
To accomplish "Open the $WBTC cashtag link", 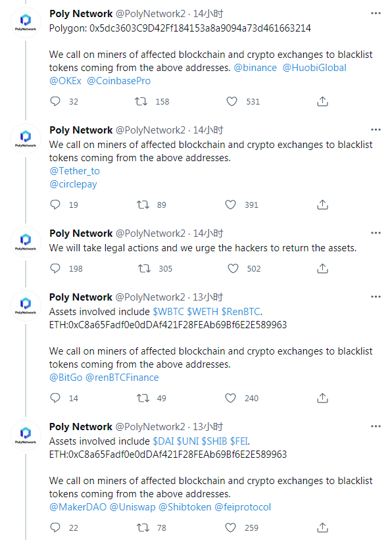I will [x=168, y=311].
